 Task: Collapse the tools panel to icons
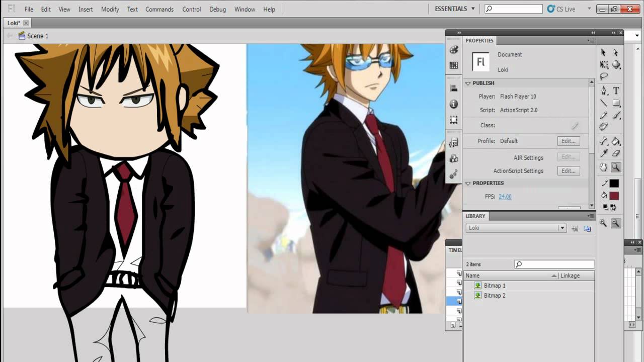click(x=614, y=33)
